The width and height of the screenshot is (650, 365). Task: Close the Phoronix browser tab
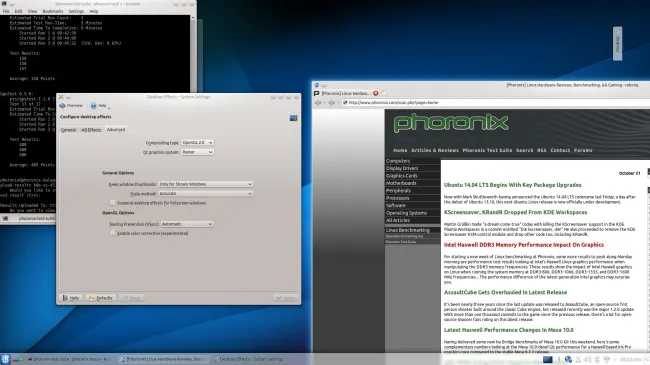[x=376, y=93]
